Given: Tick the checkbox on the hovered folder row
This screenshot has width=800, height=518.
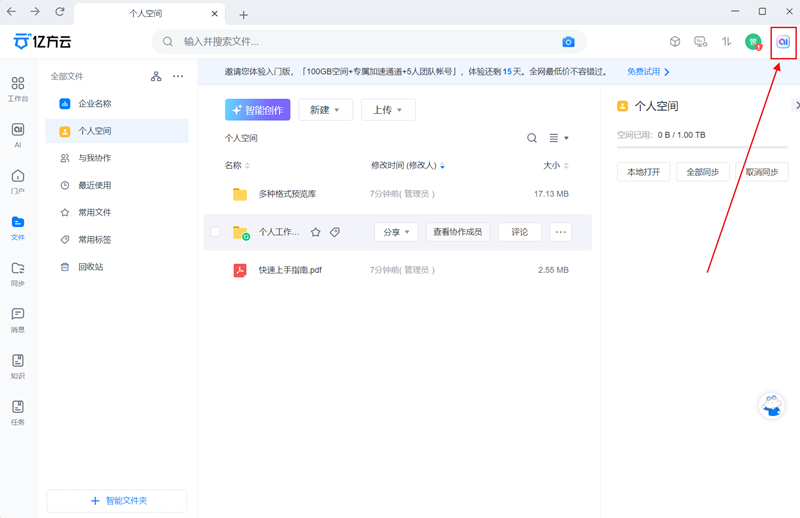Looking at the screenshot, I should pyautogui.click(x=215, y=232).
